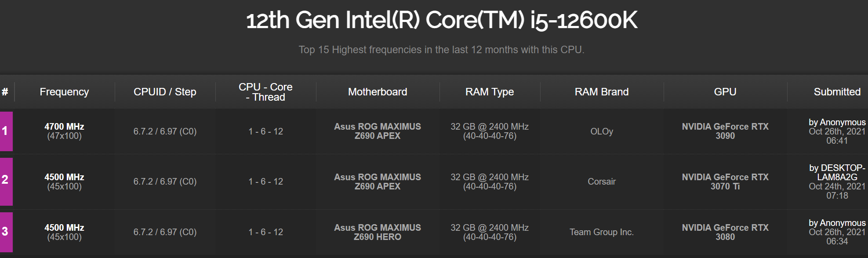Image resolution: width=868 pixels, height=258 pixels.
Task: Click the RAM Type column header
Action: point(489,92)
